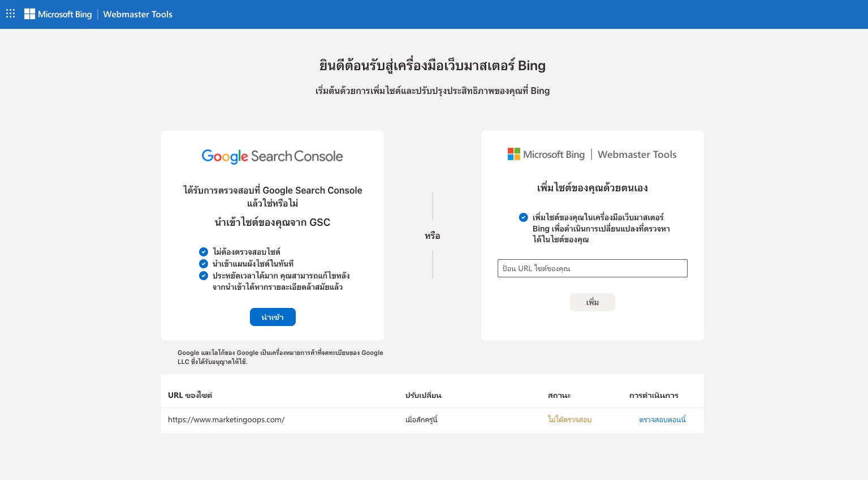
Task: Click the ปรับเปลี่ยน column header
Action: (x=423, y=396)
